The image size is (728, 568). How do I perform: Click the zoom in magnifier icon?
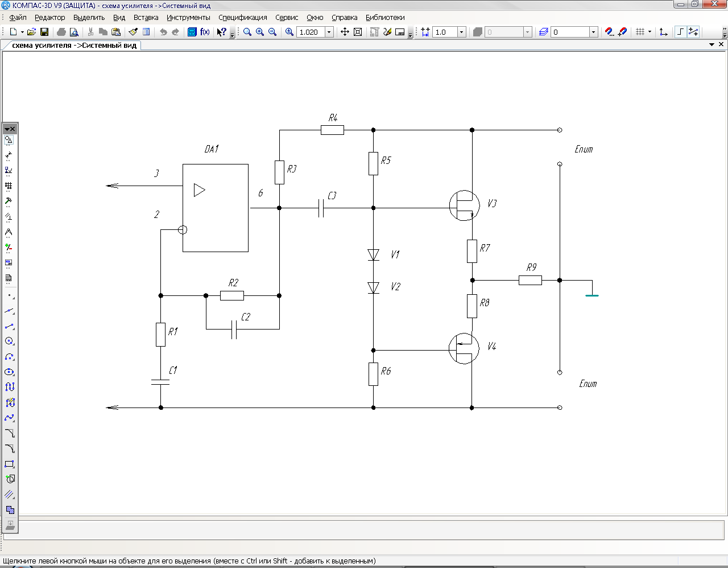point(260,32)
